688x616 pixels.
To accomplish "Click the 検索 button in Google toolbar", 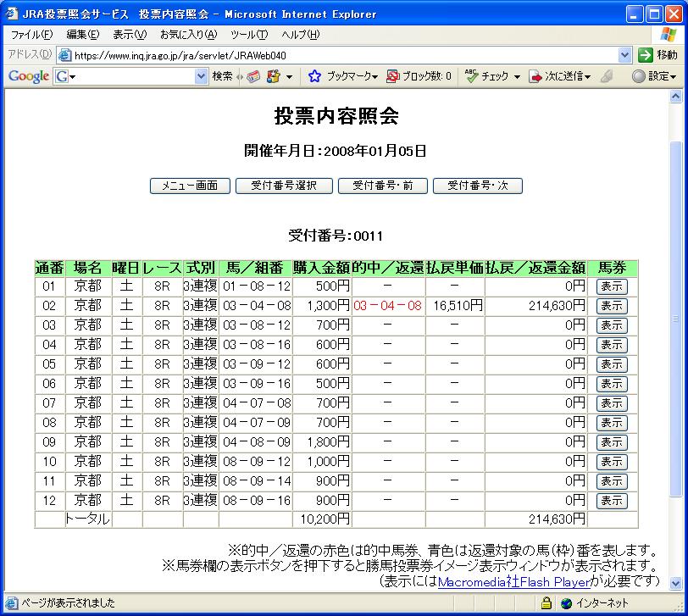I will pos(223,76).
